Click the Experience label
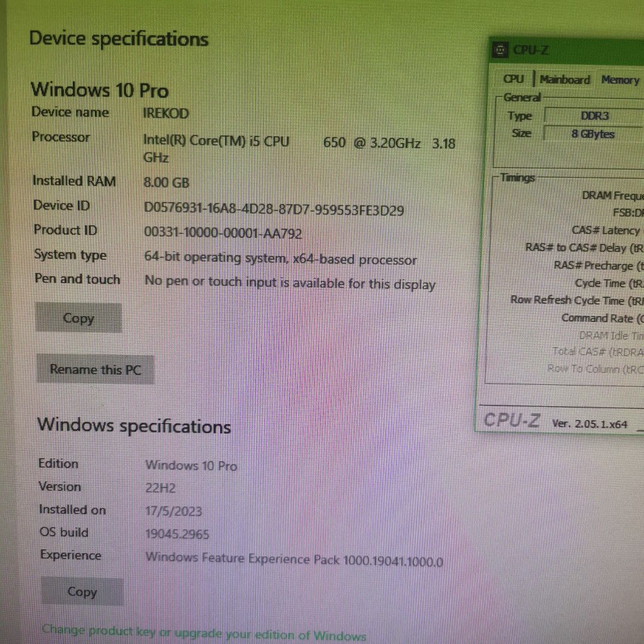Viewport: 644px width, 644px height. [70, 555]
